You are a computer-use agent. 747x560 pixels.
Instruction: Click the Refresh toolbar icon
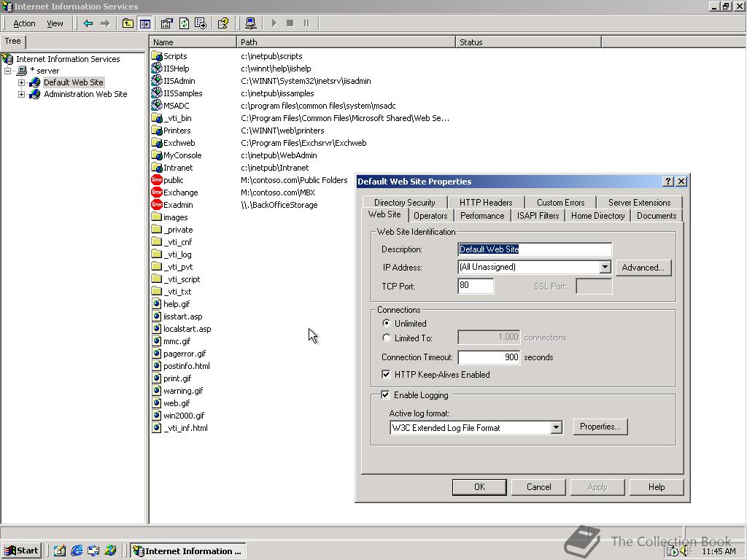pos(184,23)
